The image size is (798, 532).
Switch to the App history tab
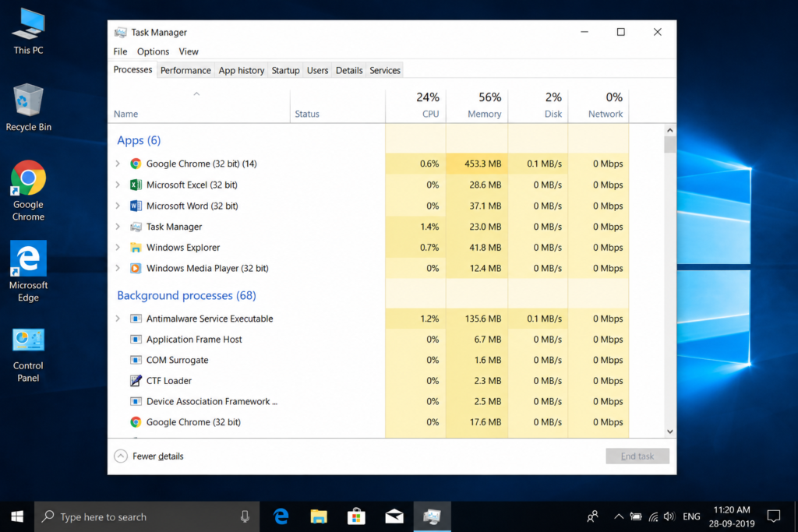pyautogui.click(x=242, y=70)
